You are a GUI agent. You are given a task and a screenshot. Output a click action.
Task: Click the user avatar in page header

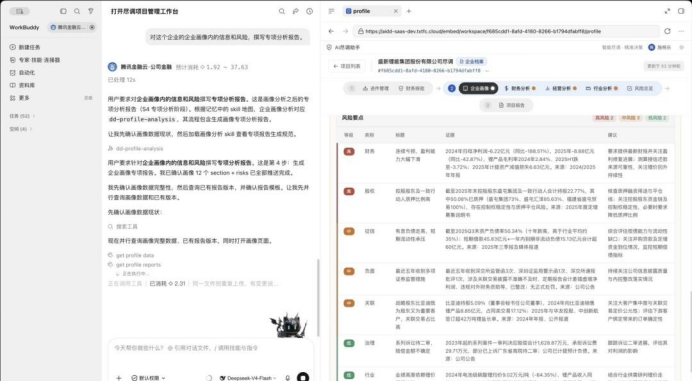(x=651, y=47)
